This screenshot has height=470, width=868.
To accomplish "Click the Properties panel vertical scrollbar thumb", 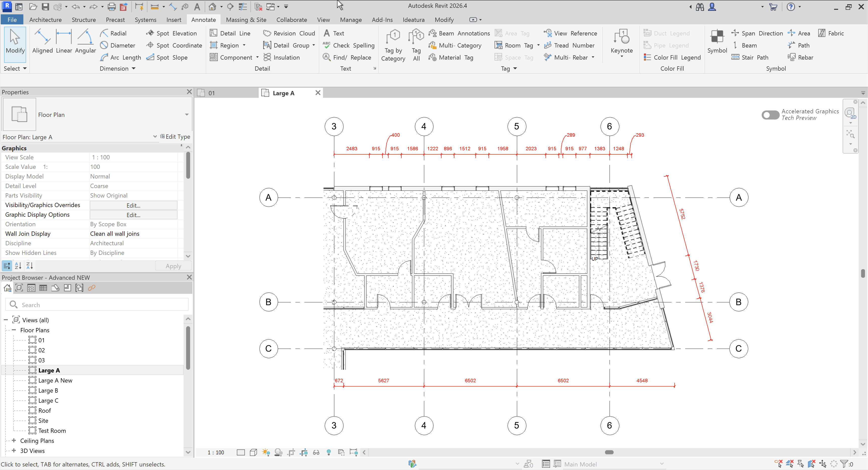I will (x=188, y=165).
